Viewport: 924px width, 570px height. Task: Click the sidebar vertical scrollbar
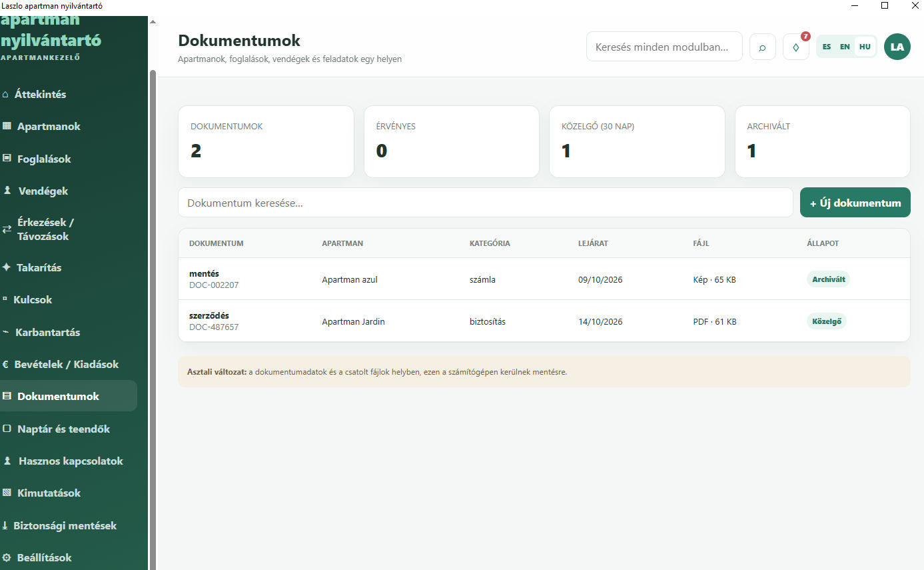coord(153,320)
